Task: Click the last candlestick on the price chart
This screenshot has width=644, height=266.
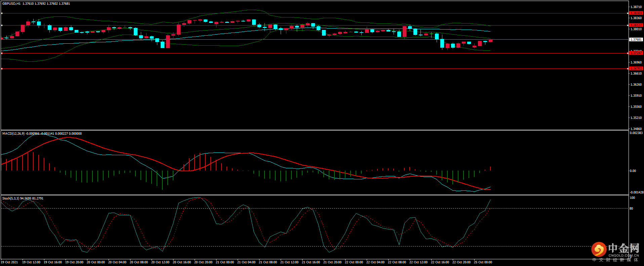Action: tap(490, 41)
